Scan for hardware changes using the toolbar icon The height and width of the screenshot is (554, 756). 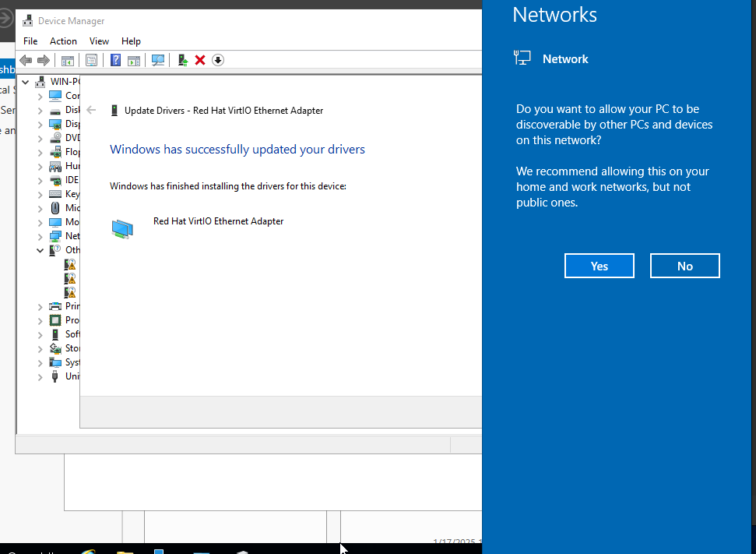(157, 60)
